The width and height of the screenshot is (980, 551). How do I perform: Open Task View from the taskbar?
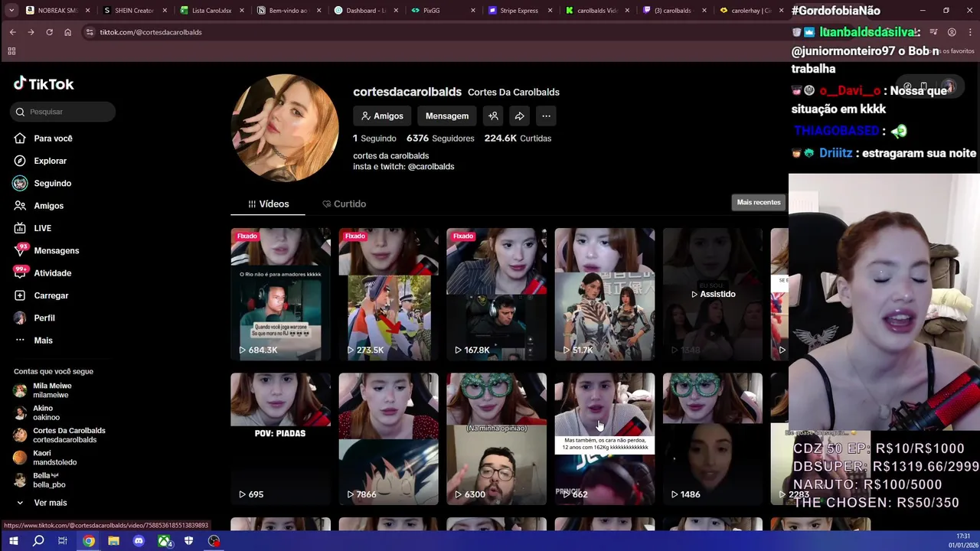[63, 541]
